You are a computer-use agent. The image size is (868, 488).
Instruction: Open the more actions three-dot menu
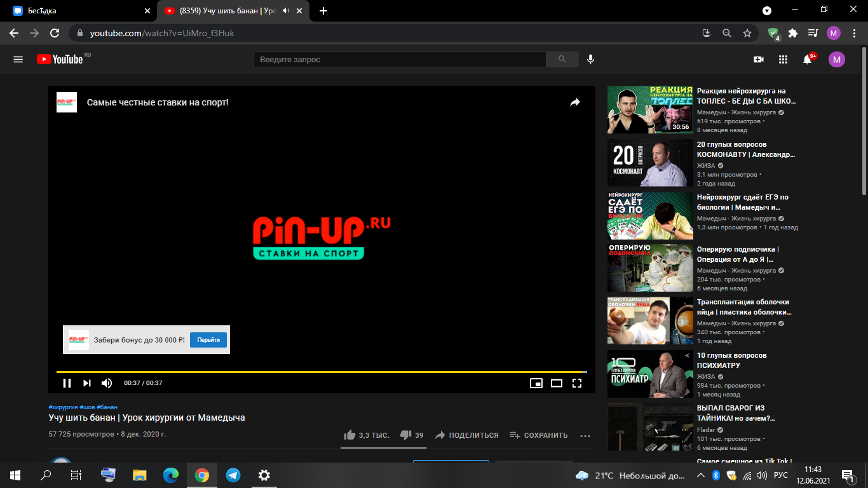tap(585, 436)
